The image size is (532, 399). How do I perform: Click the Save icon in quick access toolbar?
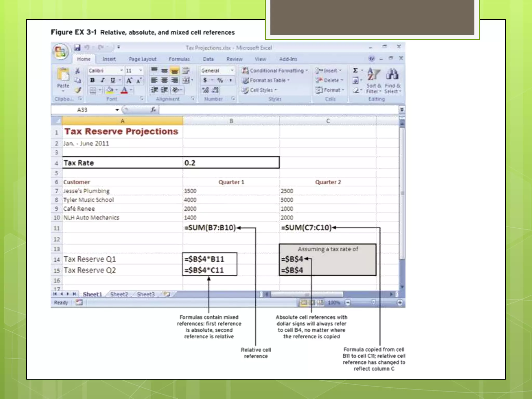[x=77, y=48]
